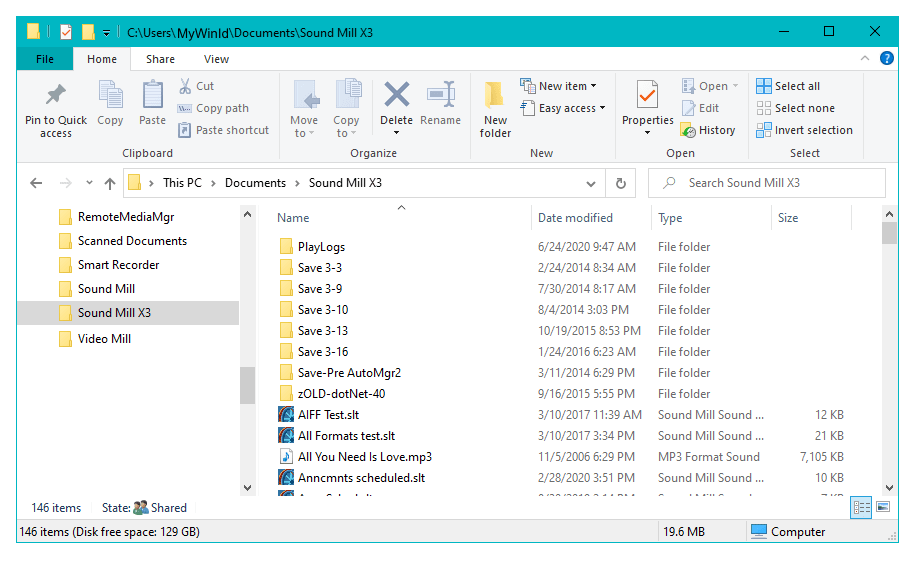The height and width of the screenshot is (565, 914).
Task: Select Scanned Documents in navigation pane
Action: point(123,241)
